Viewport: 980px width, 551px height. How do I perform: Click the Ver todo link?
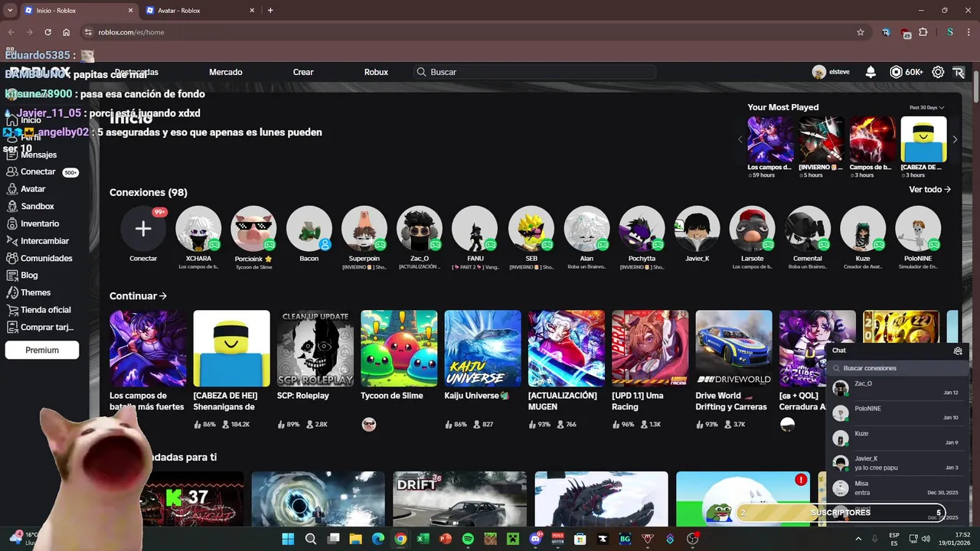pos(929,189)
